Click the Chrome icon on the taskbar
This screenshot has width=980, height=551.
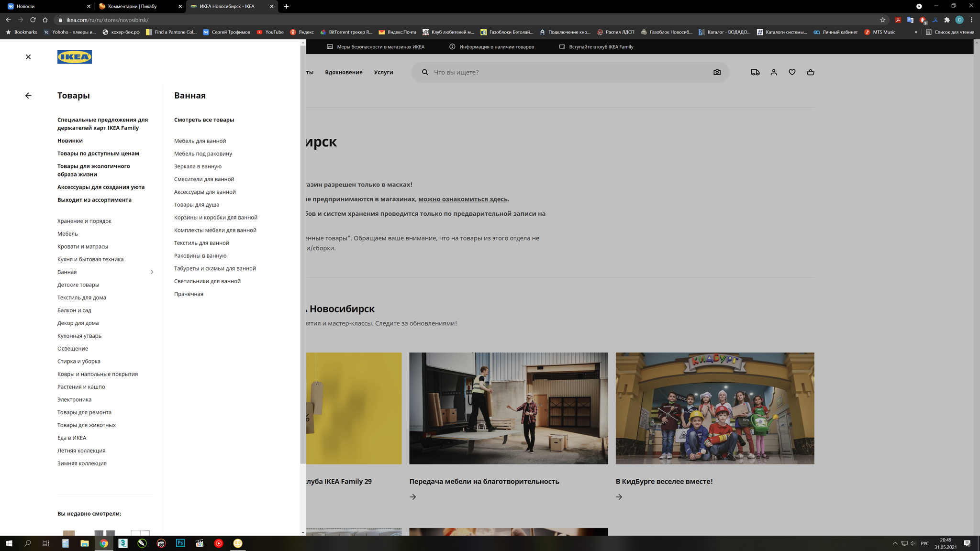(x=103, y=543)
